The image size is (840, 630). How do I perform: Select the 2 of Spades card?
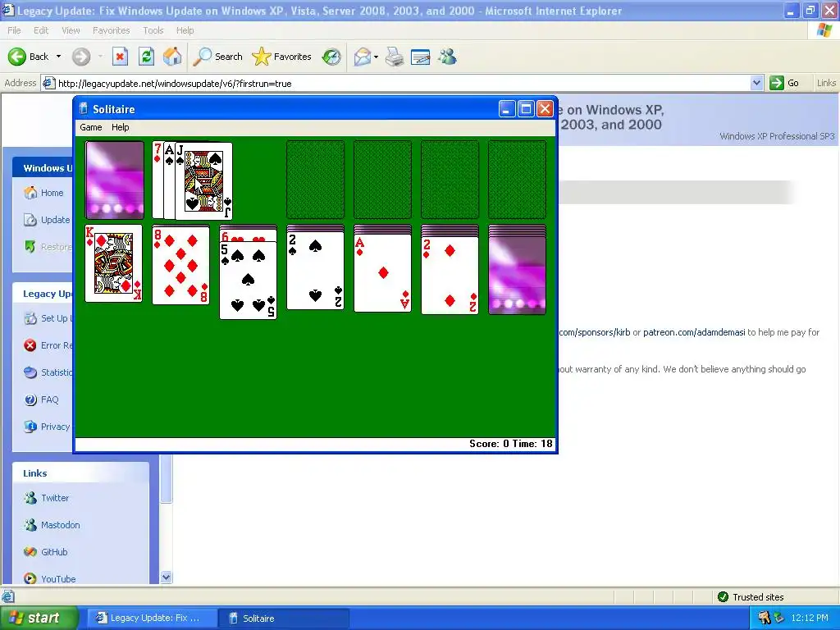(315, 271)
